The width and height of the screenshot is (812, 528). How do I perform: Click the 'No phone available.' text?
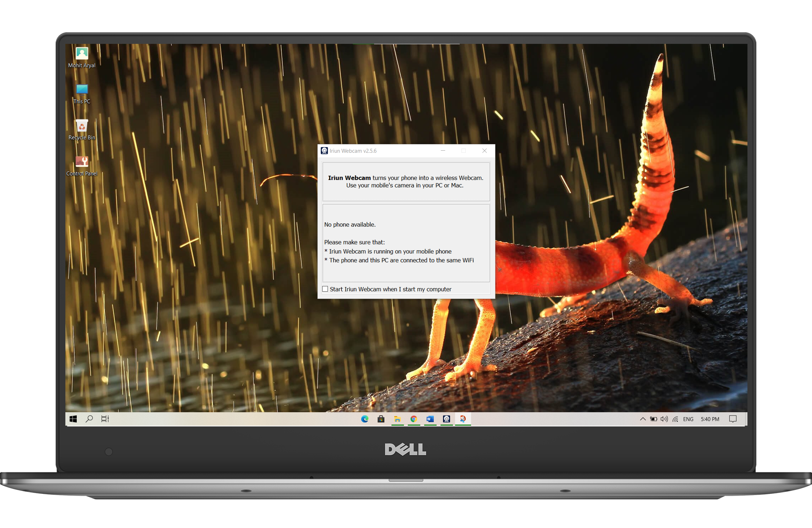[x=350, y=225]
